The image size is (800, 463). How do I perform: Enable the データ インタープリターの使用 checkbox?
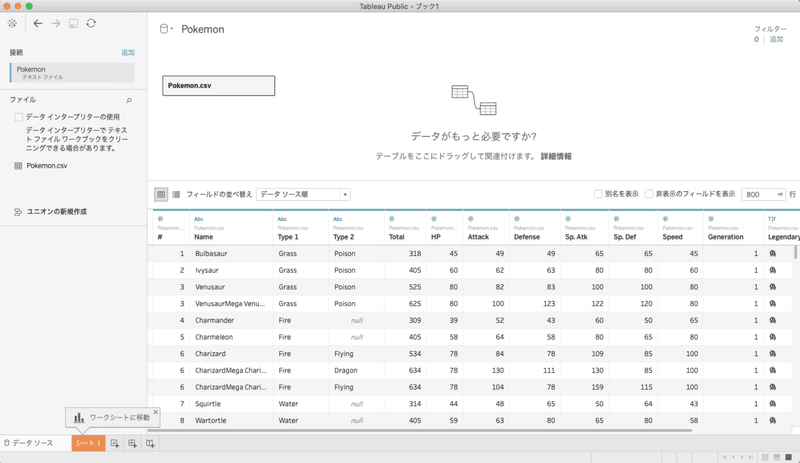pyautogui.click(x=19, y=117)
